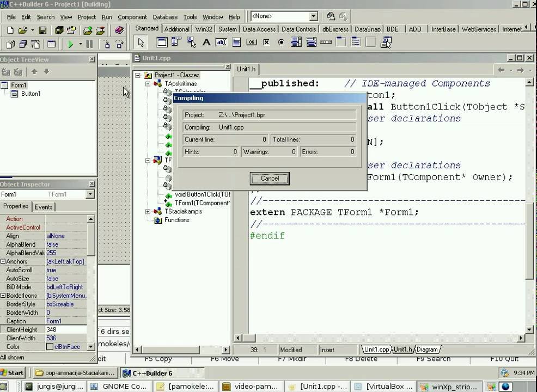Image resolution: width=537 pixels, height=392 pixels.
Task: Select the Panel component in palette
Action: point(370,42)
